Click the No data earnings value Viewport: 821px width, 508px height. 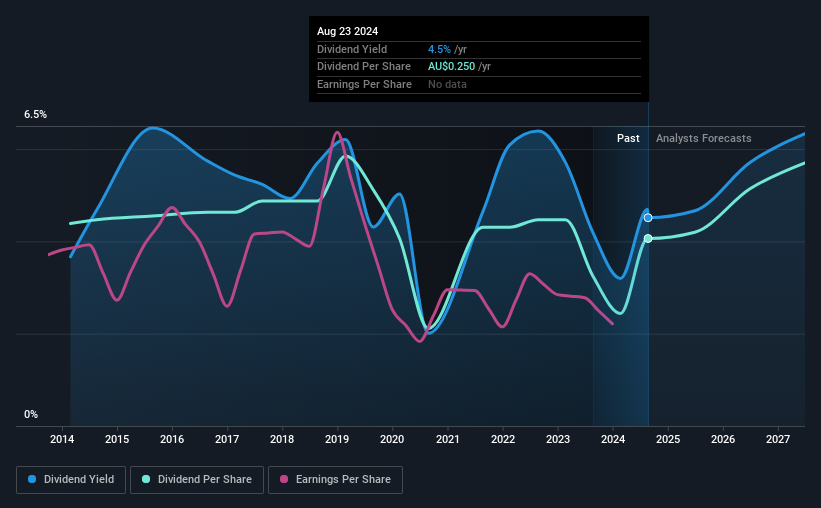tap(447, 84)
